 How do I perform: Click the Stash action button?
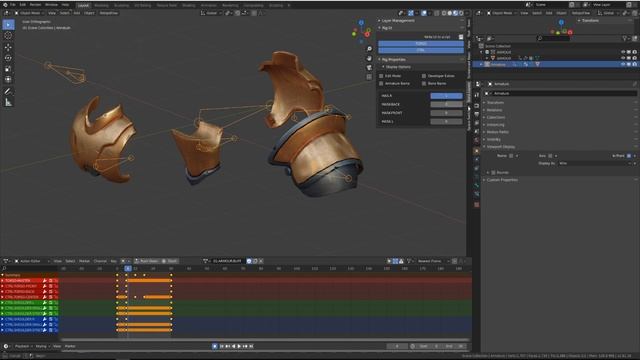pos(170,261)
